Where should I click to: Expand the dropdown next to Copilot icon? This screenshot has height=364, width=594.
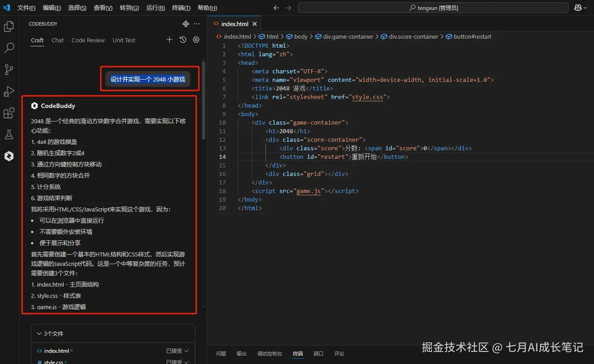pos(586,8)
